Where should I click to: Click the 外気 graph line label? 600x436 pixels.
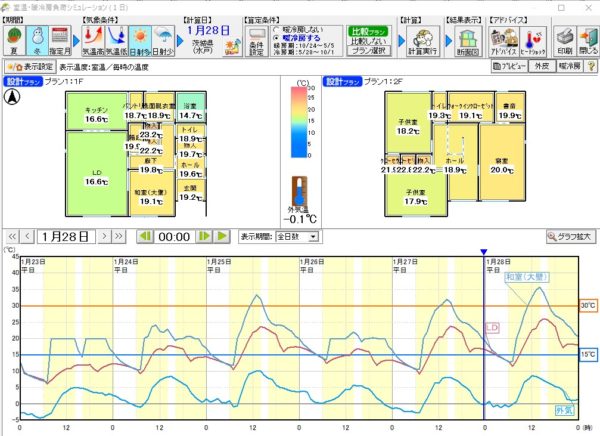pos(564,410)
